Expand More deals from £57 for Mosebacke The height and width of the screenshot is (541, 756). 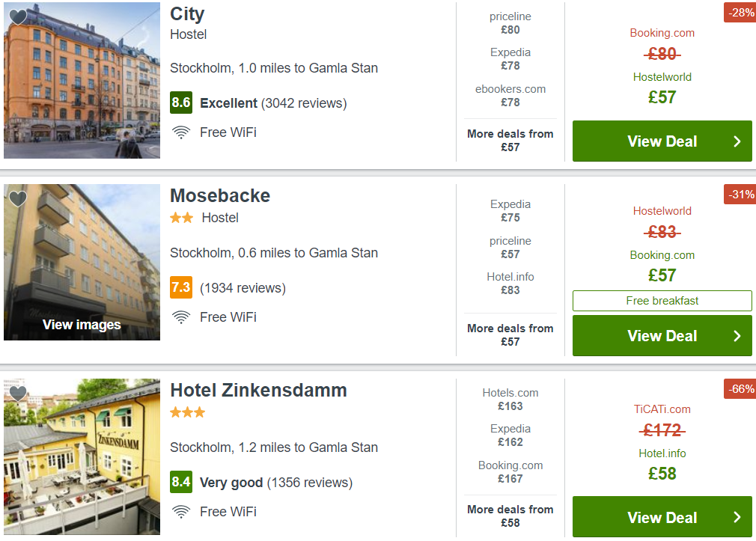510,334
